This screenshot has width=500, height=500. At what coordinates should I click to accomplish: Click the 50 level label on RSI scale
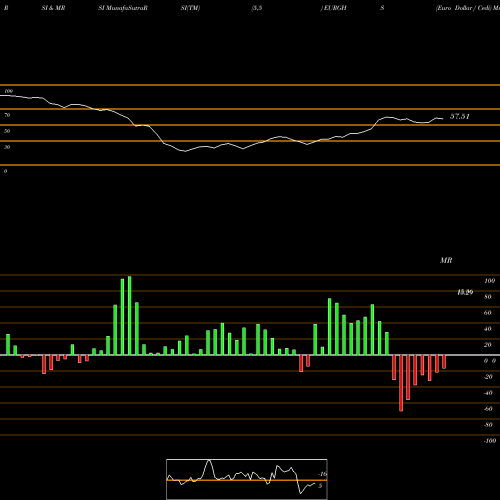[7, 131]
